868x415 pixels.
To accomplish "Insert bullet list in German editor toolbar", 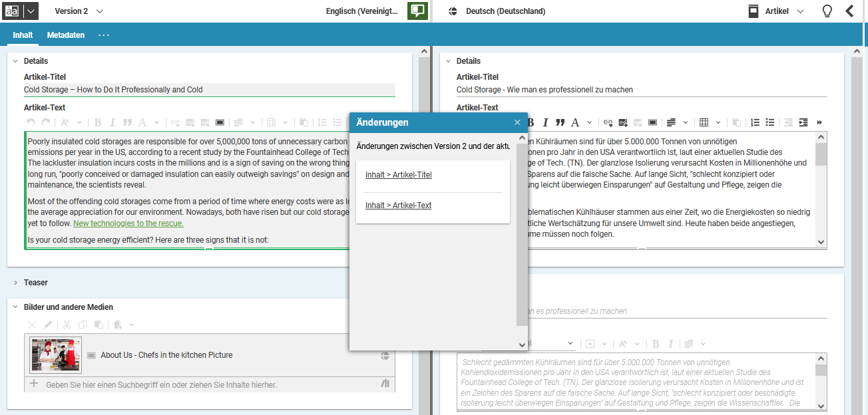I will click(770, 122).
